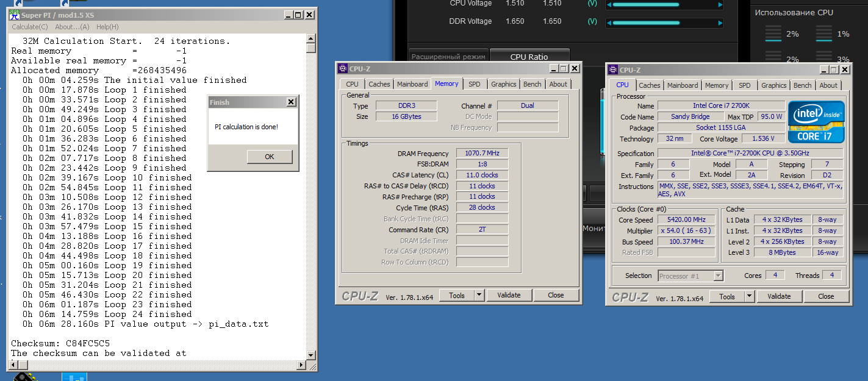Viewport: 868px width, 381px height.
Task: Click the Core Speed value 5420.00 MHz
Action: tap(686, 219)
